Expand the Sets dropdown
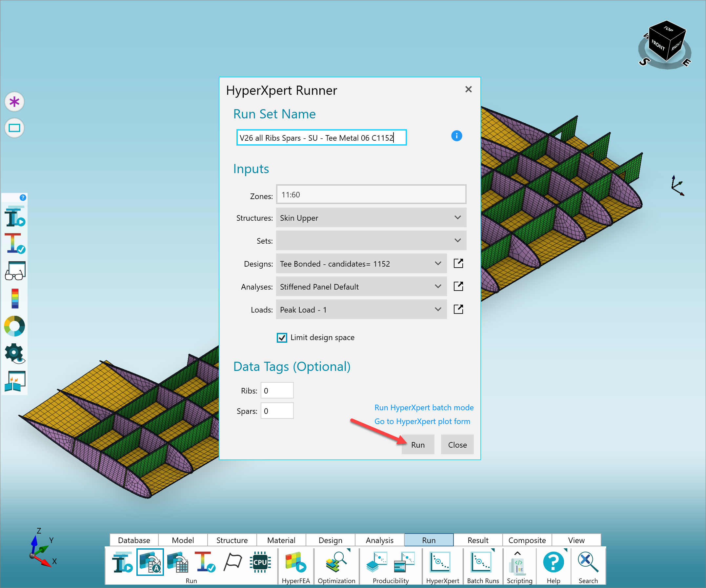706x588 pixels. tap(371, 240)
